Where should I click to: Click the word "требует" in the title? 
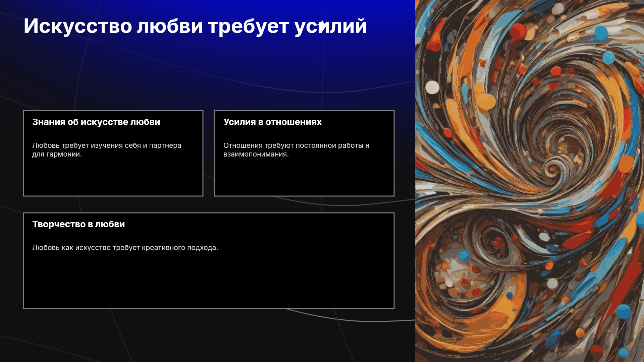pyautogui.click(x=249, y=26)
